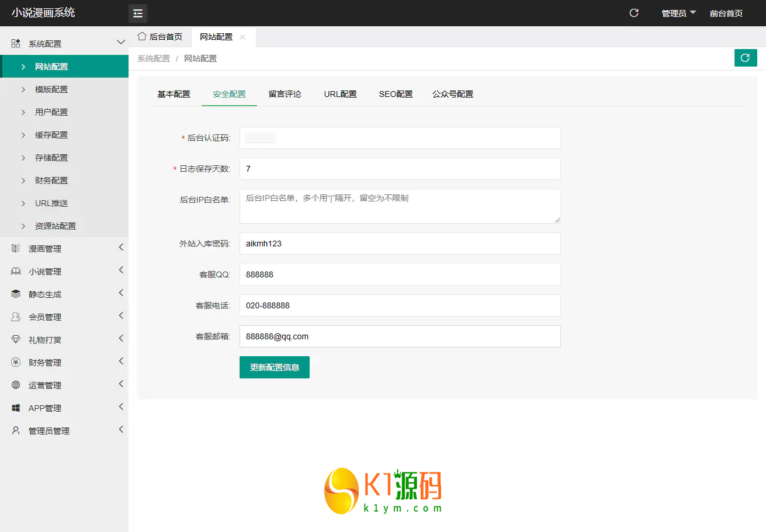The height and width of the screenshot is (532, 766).
Task: Click the refresh icon in top header
Action: point(634,13)
